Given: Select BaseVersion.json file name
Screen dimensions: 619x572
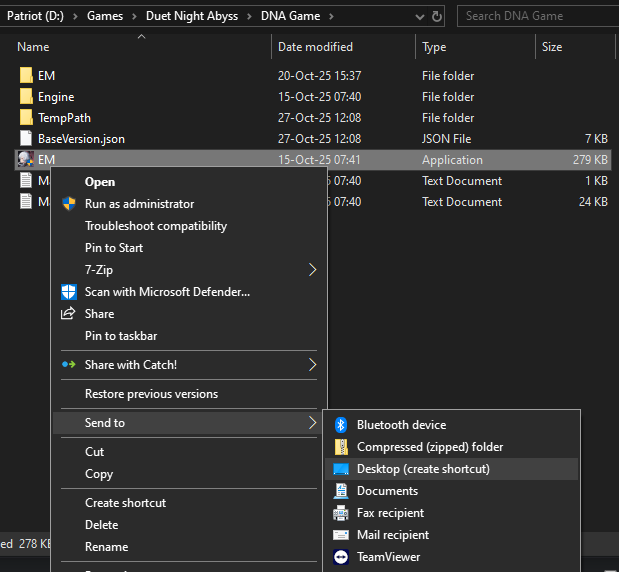Looking at the screenshot, I should point(81,139).
